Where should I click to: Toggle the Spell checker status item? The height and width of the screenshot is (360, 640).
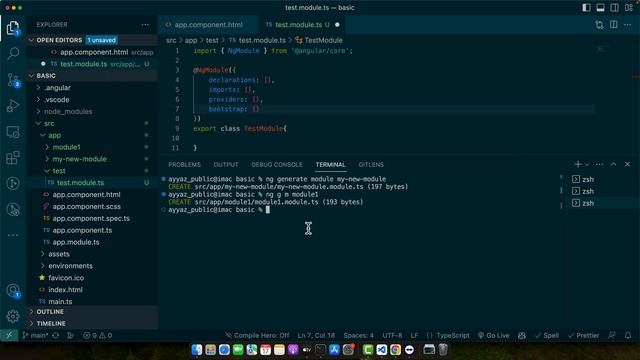(547, 336)
